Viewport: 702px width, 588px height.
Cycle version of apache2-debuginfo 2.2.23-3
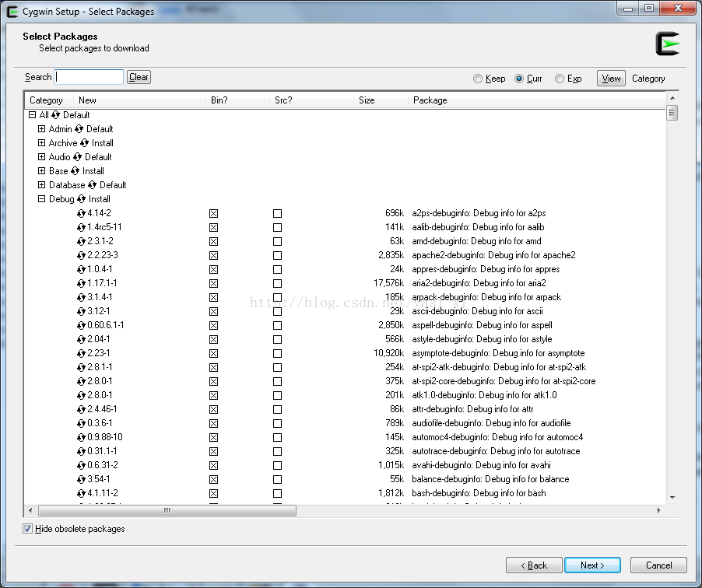click(x=81, y=256)
